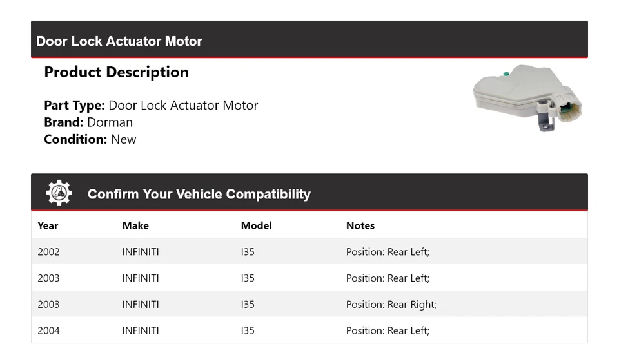619x364 pixels.
Task: Click the first 2003 year cell
Action: (48, 278)
